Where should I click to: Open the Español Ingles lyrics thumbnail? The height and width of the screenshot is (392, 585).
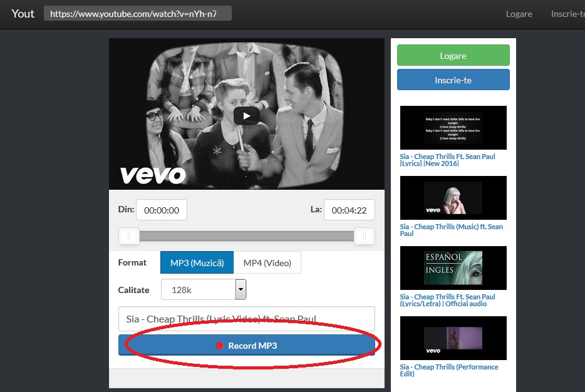453,267
